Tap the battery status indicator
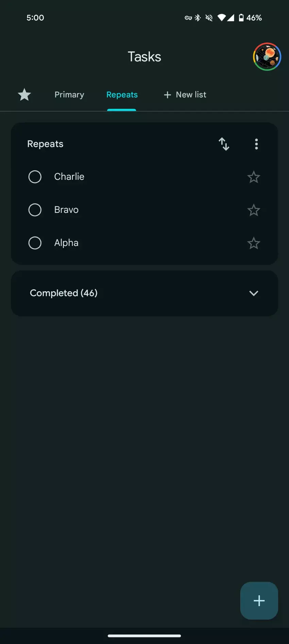Viewport: 289px width, 644px height. [241, 18]
